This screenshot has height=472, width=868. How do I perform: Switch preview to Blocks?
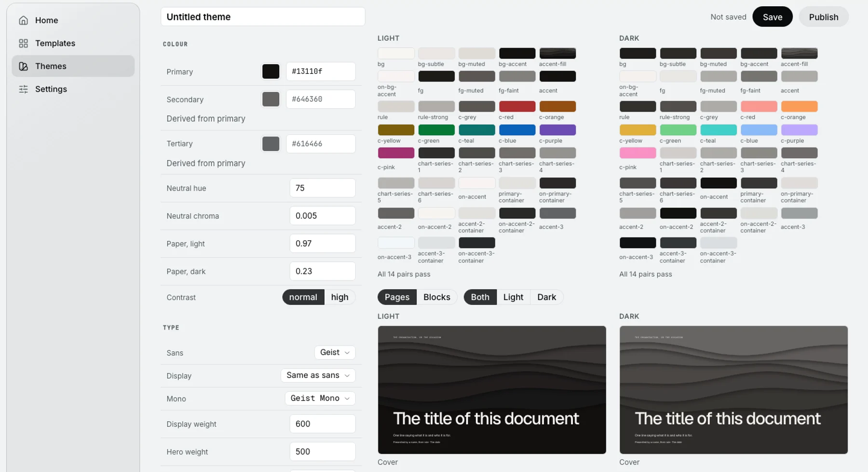point(437,297)
